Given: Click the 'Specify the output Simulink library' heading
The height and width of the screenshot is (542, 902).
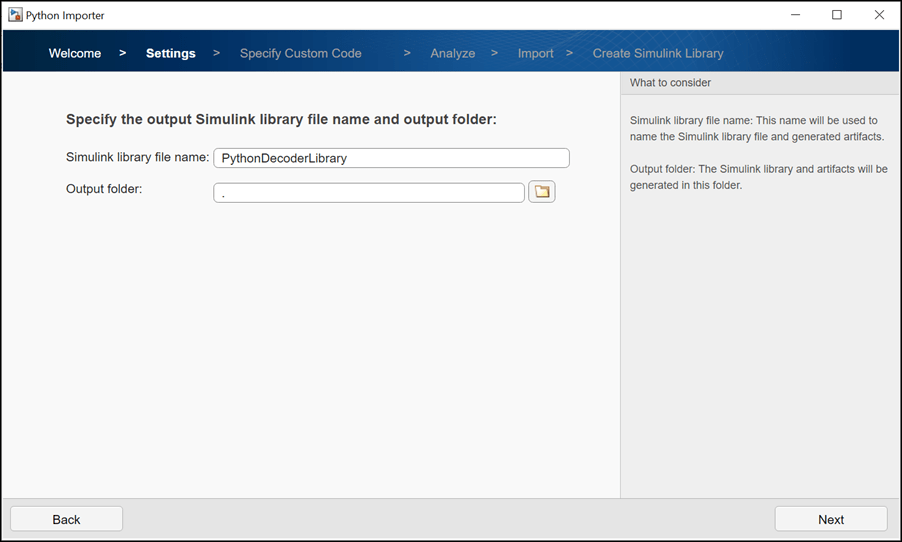Looking at the screenshot, I should 281,120.
